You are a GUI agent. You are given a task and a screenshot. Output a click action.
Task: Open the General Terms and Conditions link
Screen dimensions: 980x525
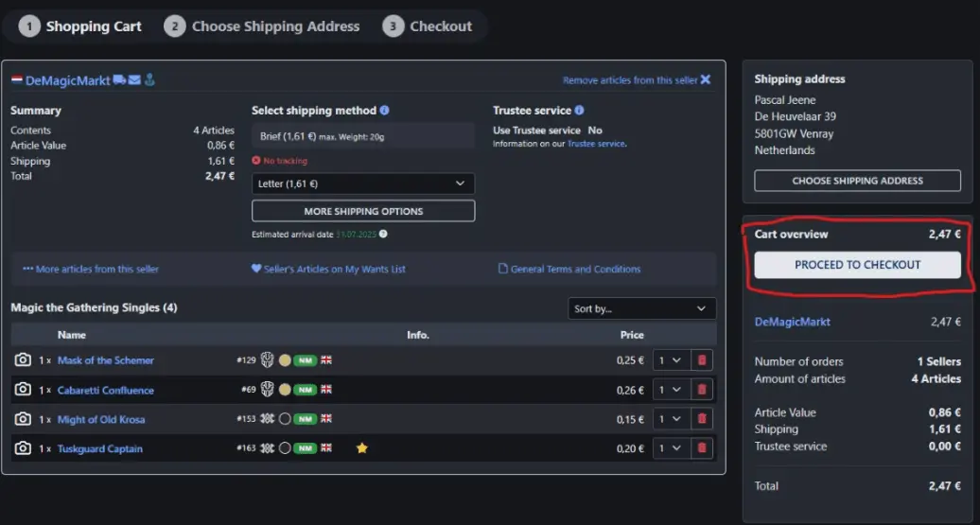coord(569,270)
